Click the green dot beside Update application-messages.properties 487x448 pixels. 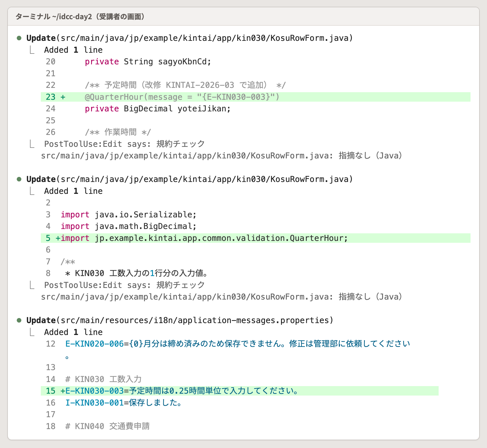tap(19, 320)
